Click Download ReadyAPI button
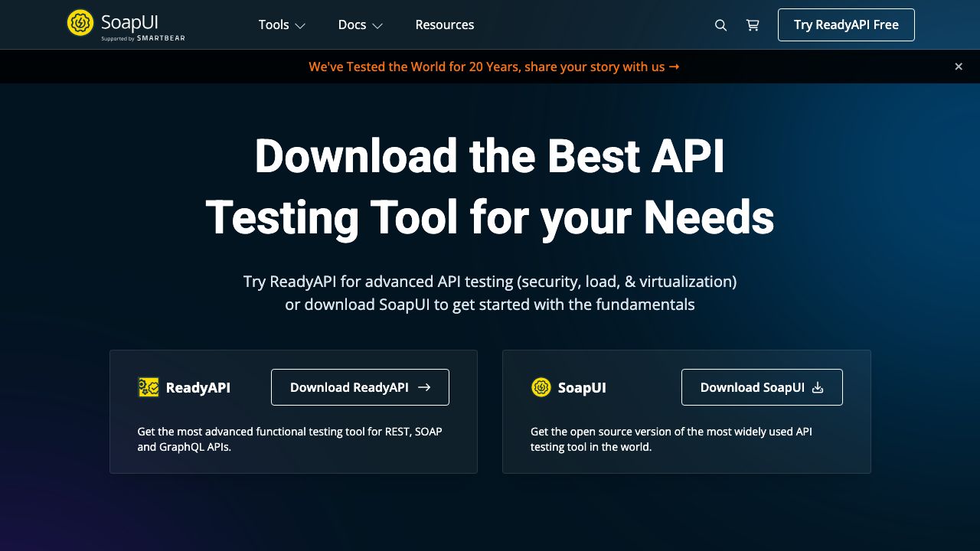980x551 pixels. point(360,387)
